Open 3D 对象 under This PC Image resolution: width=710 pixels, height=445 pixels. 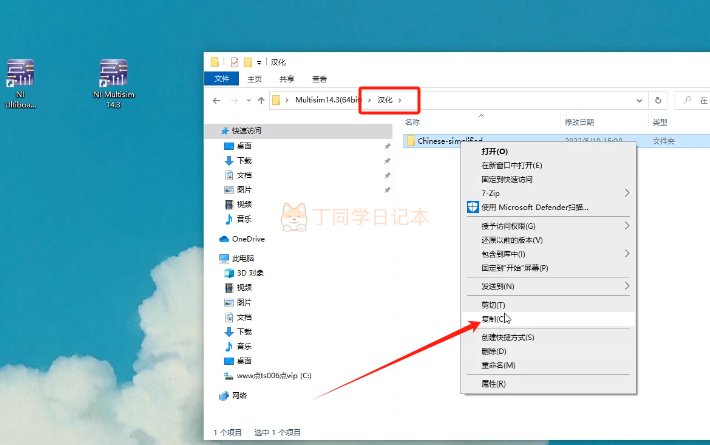pyautogui.click(x=250, y=273)
